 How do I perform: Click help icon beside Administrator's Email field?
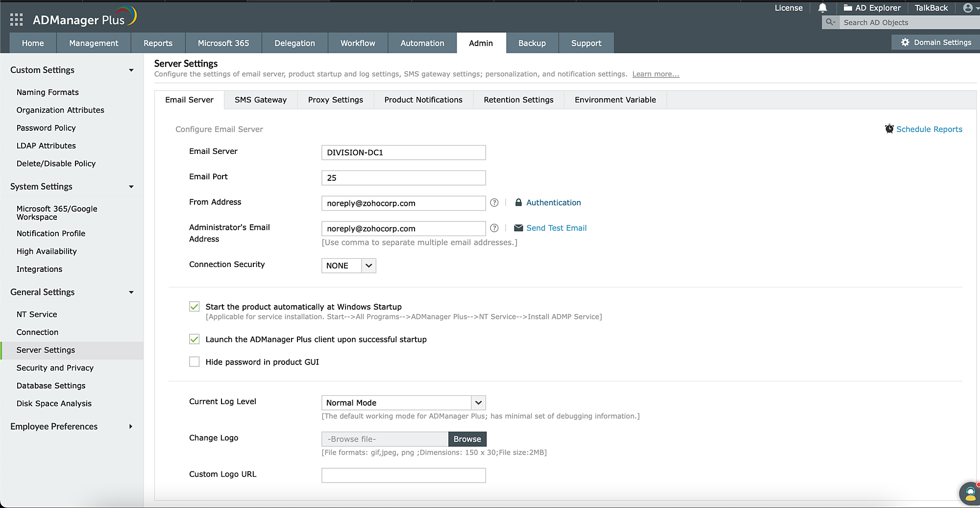click(x=494, y=228)
